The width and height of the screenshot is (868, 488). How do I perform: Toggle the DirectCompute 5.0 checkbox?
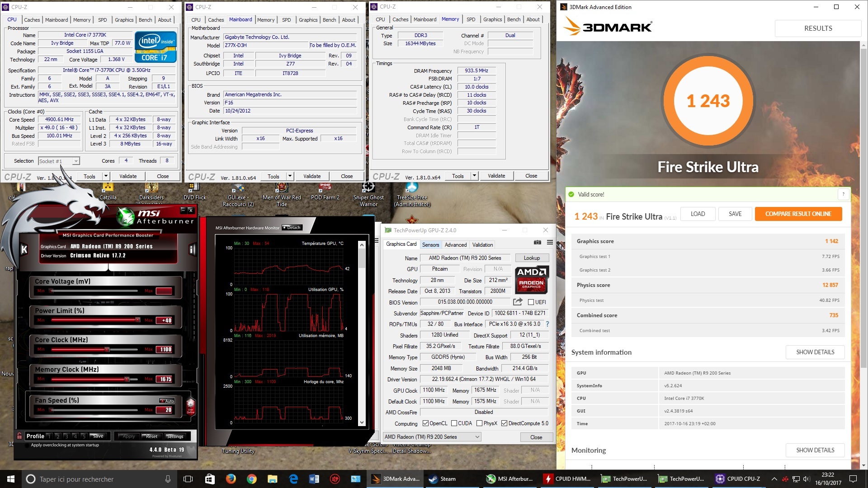point(504,423)
